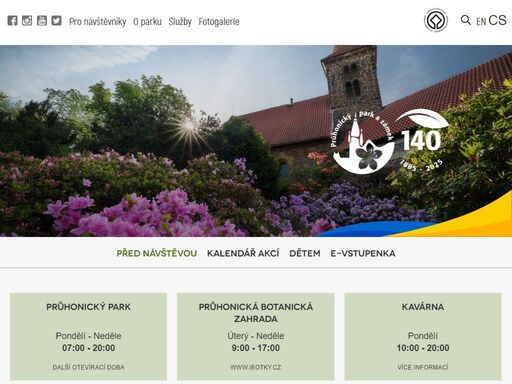This screenshot has height=384, width=512.
Task: Open the Fotogalerie menu
Action: [219, 22]
